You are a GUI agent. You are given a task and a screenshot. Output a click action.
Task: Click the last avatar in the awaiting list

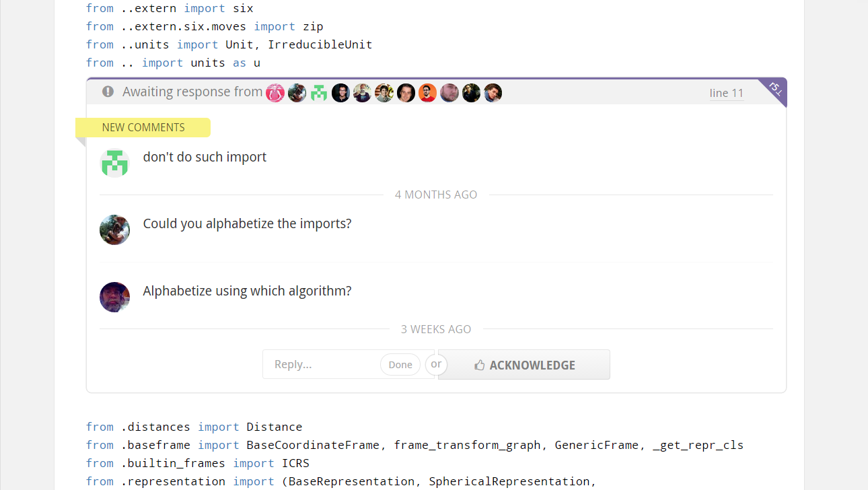(x=493, y=93)
